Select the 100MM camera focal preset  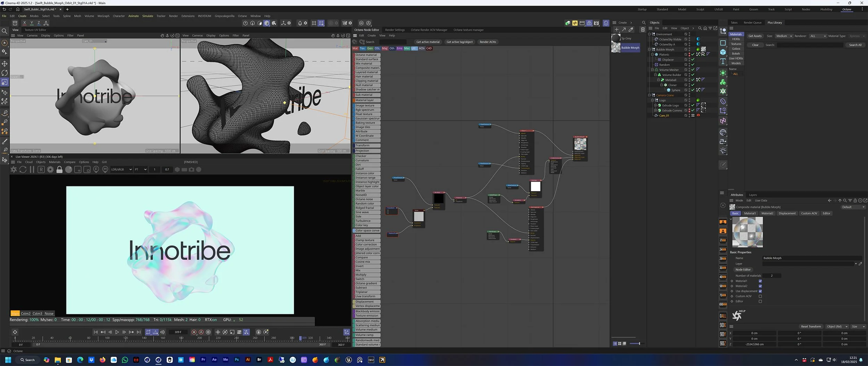click(x=723, y=304)
